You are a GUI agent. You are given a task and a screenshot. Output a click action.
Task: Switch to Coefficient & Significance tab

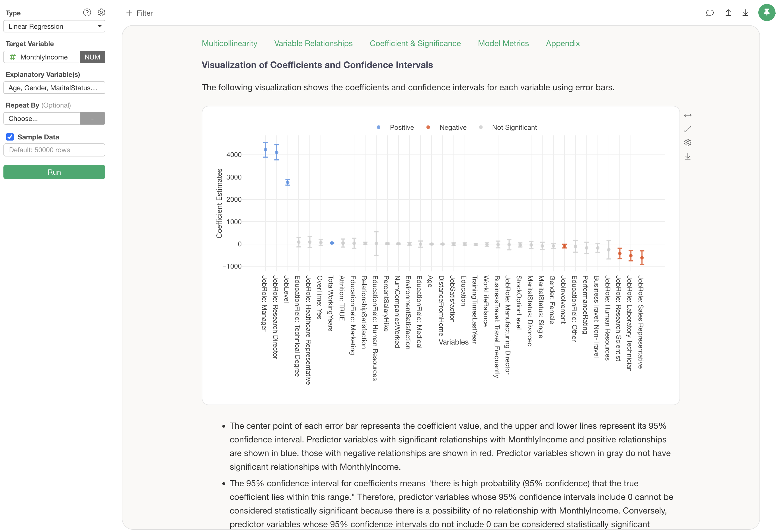(415, 44)
